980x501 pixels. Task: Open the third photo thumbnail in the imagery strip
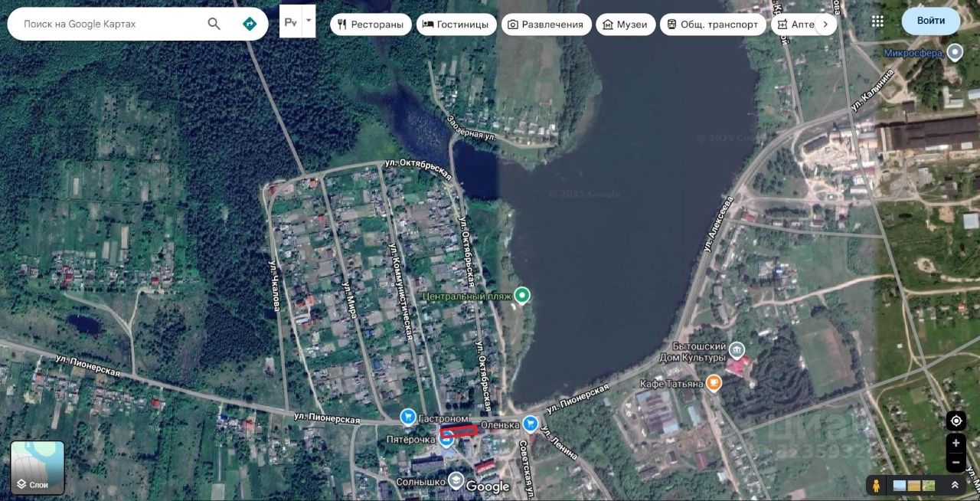pyautogui.click(x=928, y=485)
